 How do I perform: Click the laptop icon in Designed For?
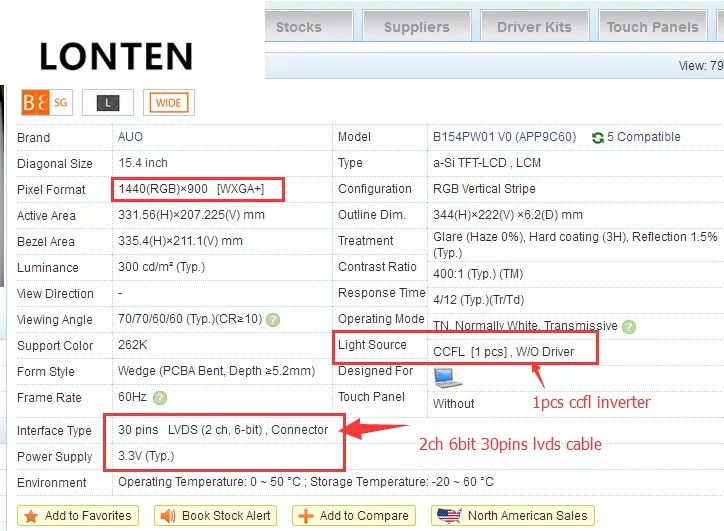click(447, 377)
